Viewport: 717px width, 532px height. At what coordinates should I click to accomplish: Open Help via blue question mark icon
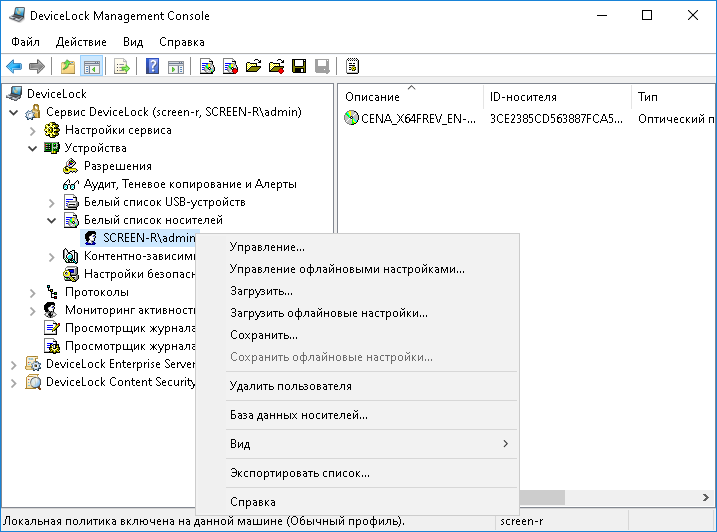pyautogui.click(x=152, y=67)
